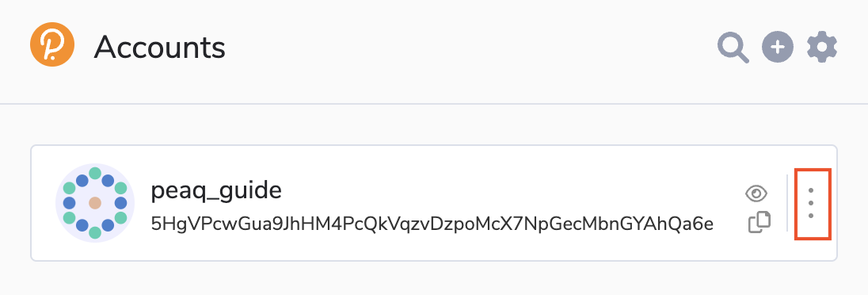Toggle peaq_guide account visibility with the eye icon
The width and height of the screenshot is (868, 295).
tap(757, 193)
